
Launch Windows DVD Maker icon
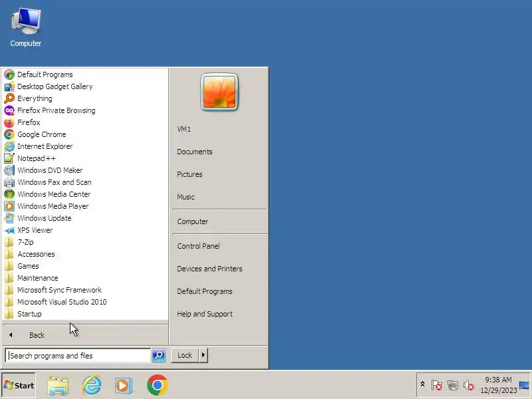click(9, 170)
